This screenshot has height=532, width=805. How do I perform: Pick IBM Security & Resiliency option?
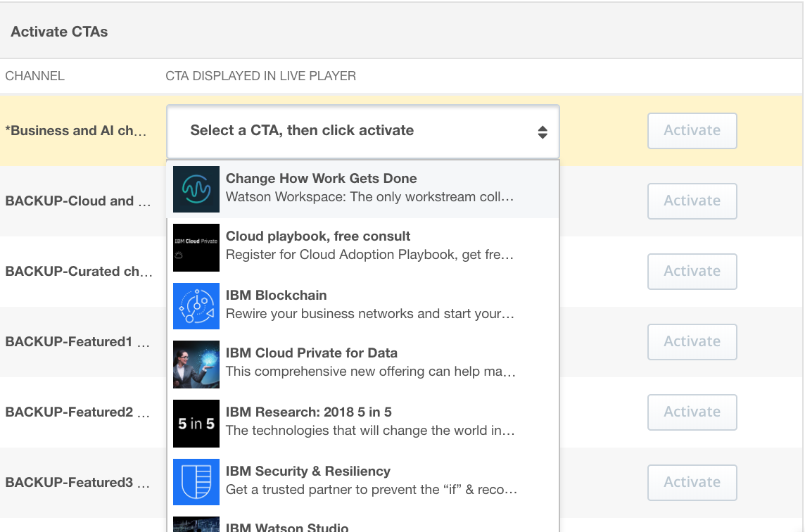click(x=362, y=482)
